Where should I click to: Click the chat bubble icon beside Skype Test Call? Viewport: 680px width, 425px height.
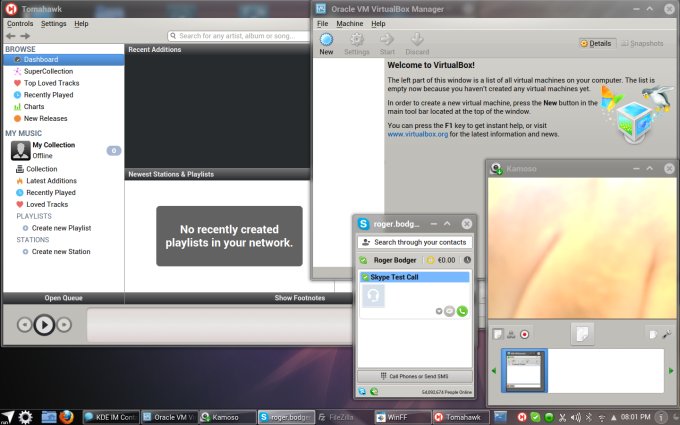pos(450,311)
